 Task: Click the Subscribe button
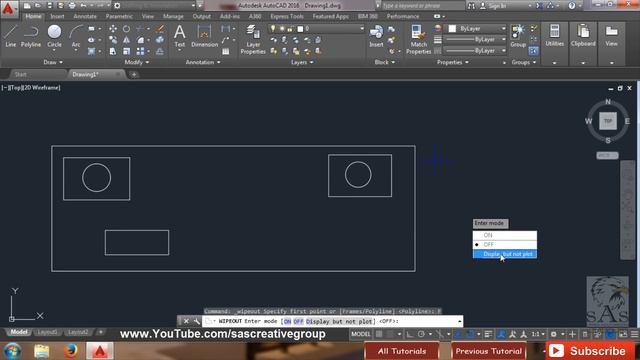coord(591,351)
